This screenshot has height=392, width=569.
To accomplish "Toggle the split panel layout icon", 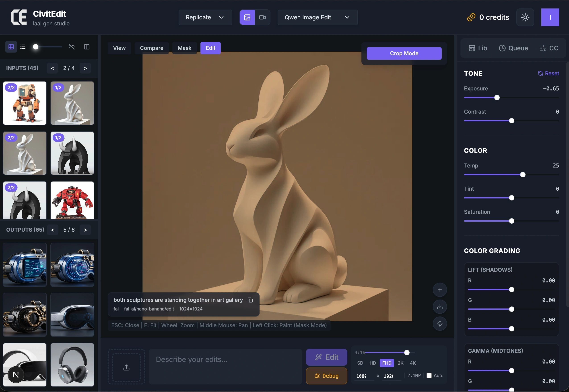I will coord(87,47).
